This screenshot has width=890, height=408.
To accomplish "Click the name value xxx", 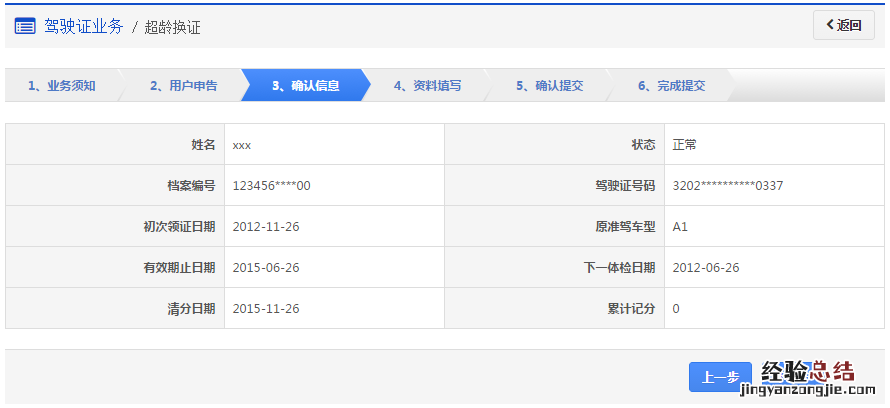I will pos(242,145).
